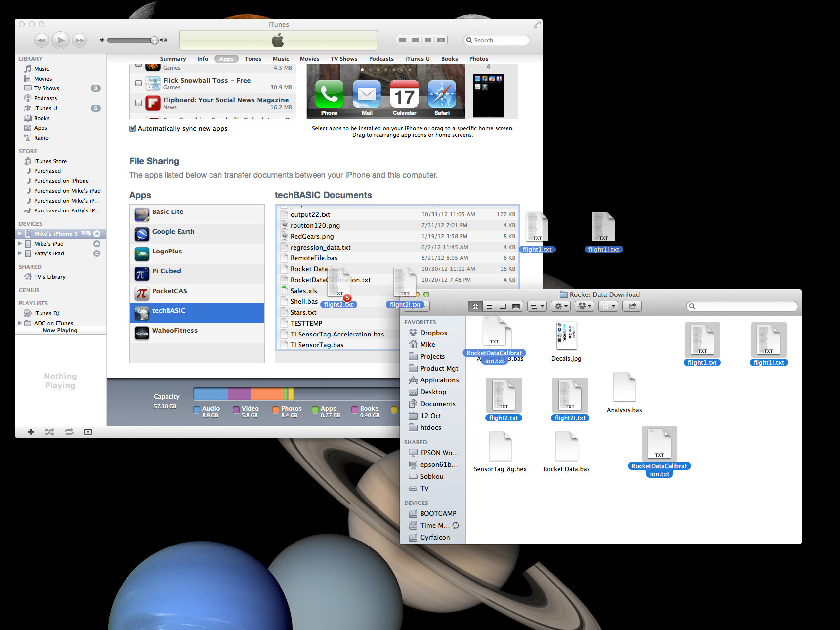Select PocketCAS in File Sharing apps
Screen dimensions: 840x630
(x=197, y=294)
